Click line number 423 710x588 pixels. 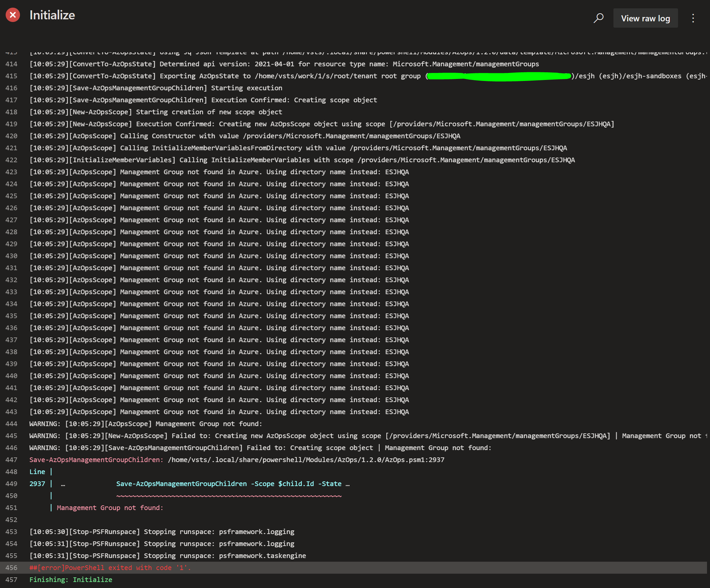click(12, 172)
